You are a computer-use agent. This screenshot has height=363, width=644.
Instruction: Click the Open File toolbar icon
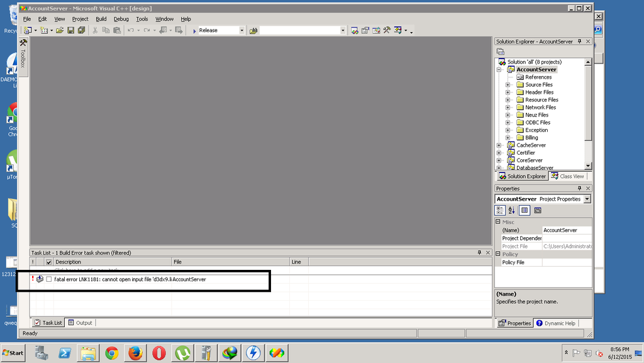click(x=60, y=30)
